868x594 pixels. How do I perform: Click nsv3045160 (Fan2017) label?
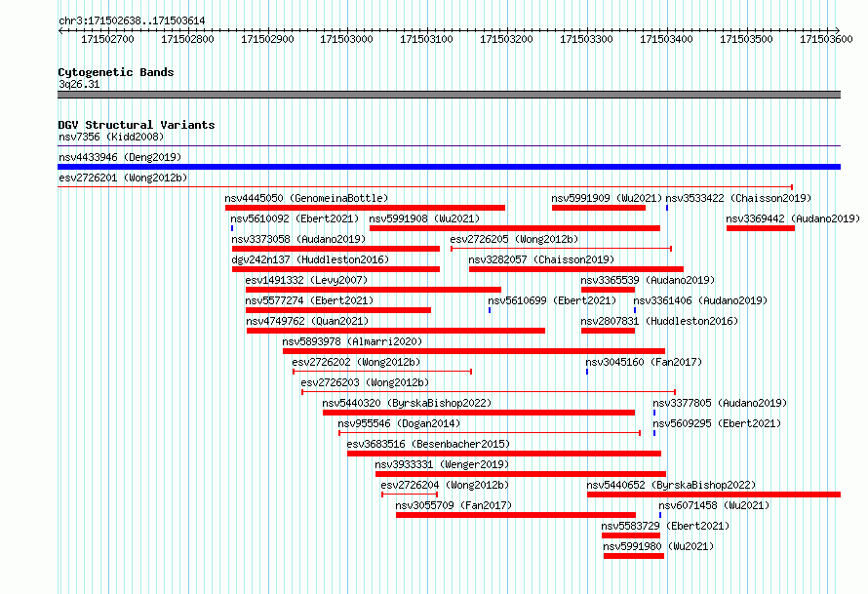coord(644,362)
